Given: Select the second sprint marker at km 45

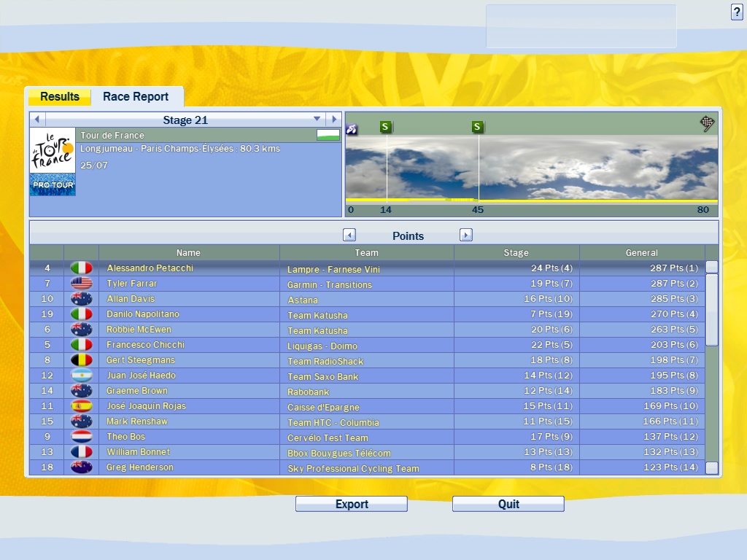Looking at the screenshot, I should pos(478,127).
